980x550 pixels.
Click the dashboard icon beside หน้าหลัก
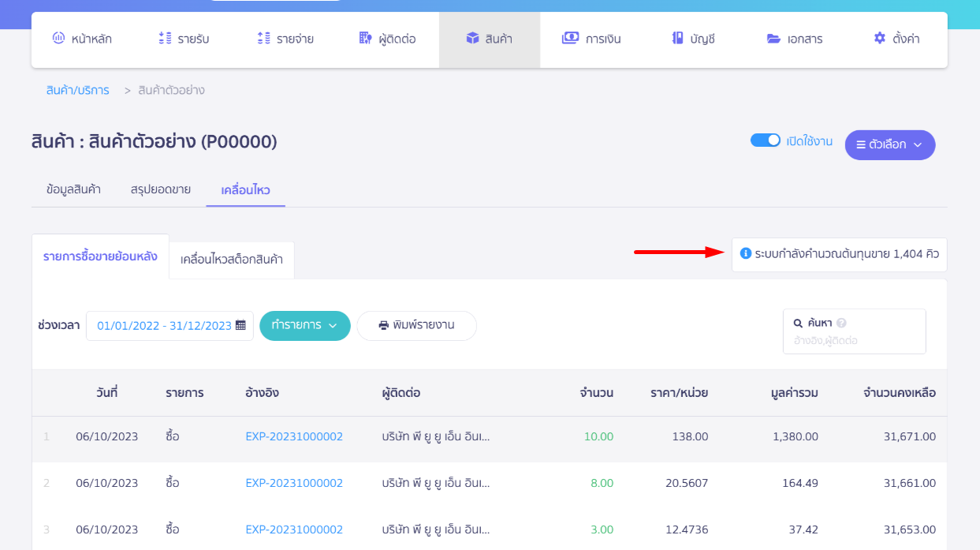tap(58, 38)
